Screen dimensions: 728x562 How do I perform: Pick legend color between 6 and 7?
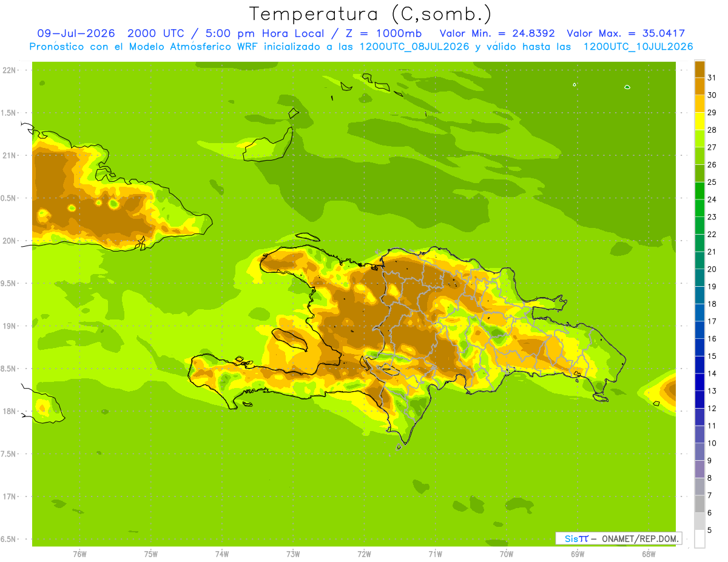pyautogui.click(x=699, y=504)
